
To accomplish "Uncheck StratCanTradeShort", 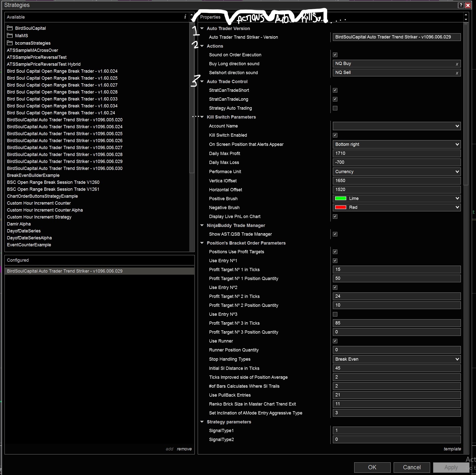I will (x=335, y=90).
